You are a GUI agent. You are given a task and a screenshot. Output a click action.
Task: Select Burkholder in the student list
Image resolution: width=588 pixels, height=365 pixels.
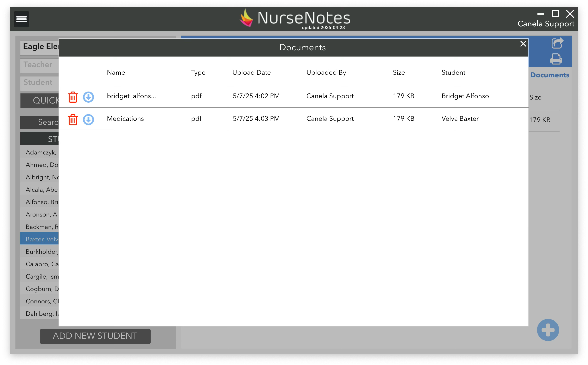coord(41,252)
